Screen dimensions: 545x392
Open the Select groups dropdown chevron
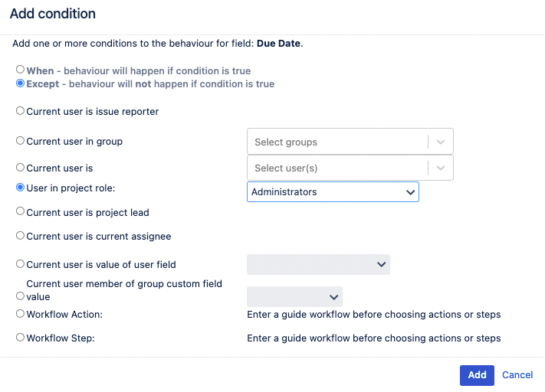[441, 142]
